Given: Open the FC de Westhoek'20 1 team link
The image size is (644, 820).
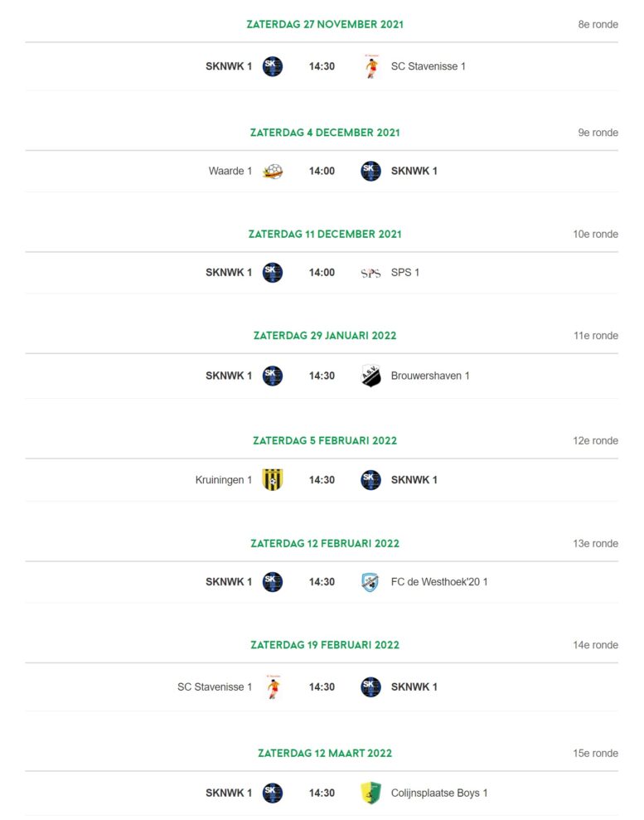Looking at the screenshot, I should click(439, 582).
